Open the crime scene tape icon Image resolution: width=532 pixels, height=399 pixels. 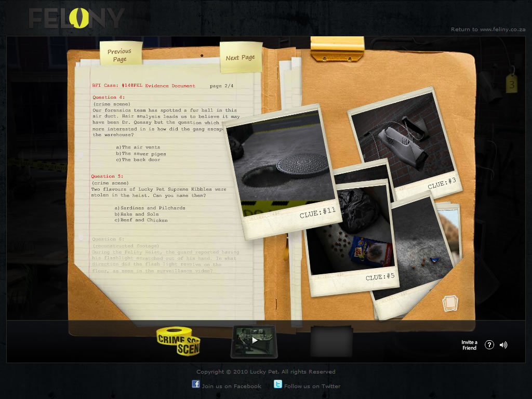pos(178,341)
